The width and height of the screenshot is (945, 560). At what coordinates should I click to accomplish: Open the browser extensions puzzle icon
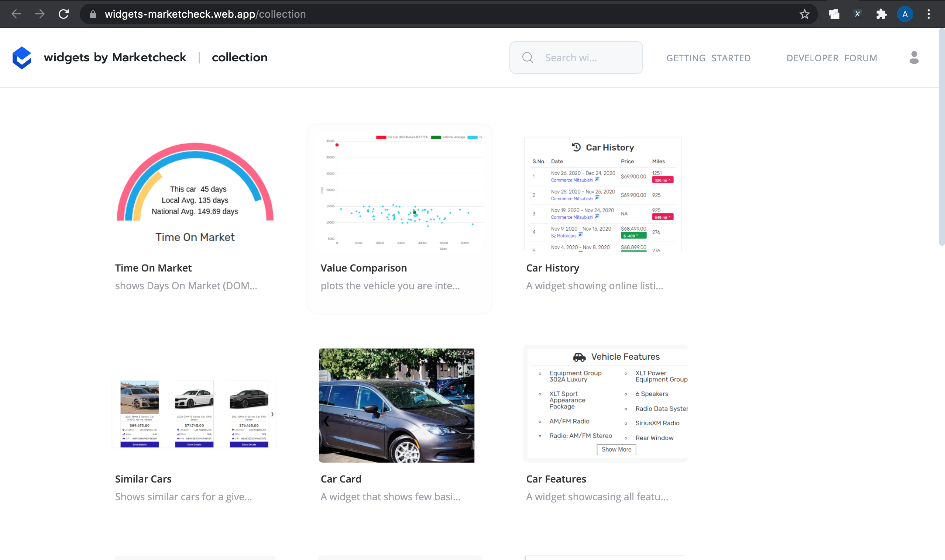point(882,14)
